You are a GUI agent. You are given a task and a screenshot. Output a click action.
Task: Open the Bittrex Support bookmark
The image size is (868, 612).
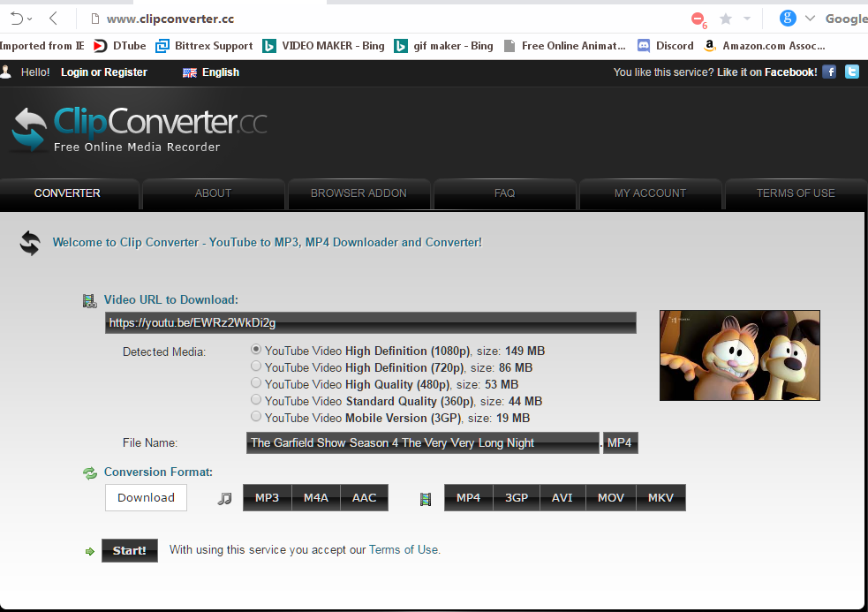204,46
